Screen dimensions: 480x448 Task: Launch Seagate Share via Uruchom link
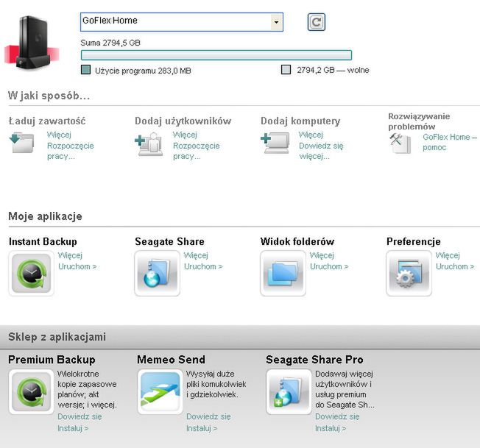pos(203,266)
